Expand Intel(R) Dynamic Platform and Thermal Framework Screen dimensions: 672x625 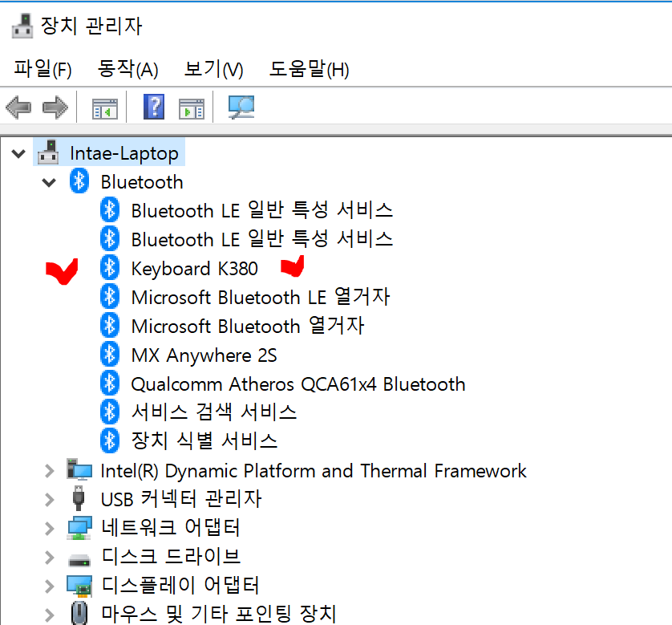[x=50, y=471]
